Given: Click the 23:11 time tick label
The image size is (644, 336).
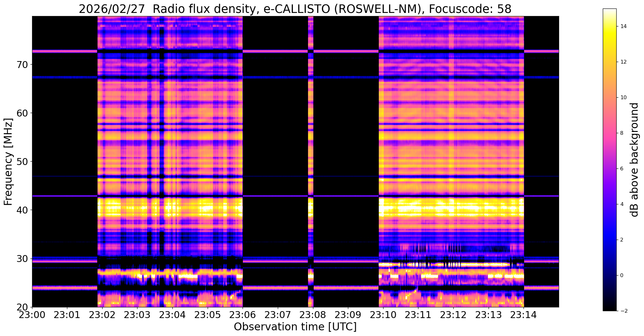Looking at the screenshot, I should point(418,315).
